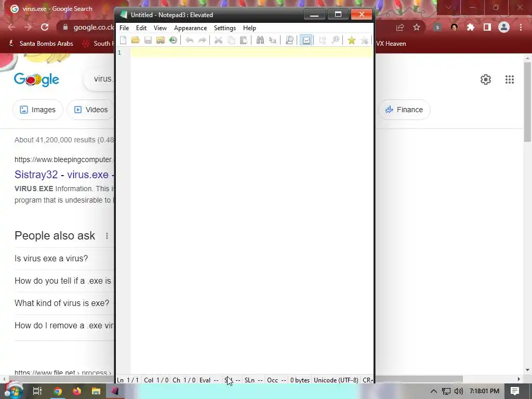Click the Copy toolbar icon

click(231, 40)
